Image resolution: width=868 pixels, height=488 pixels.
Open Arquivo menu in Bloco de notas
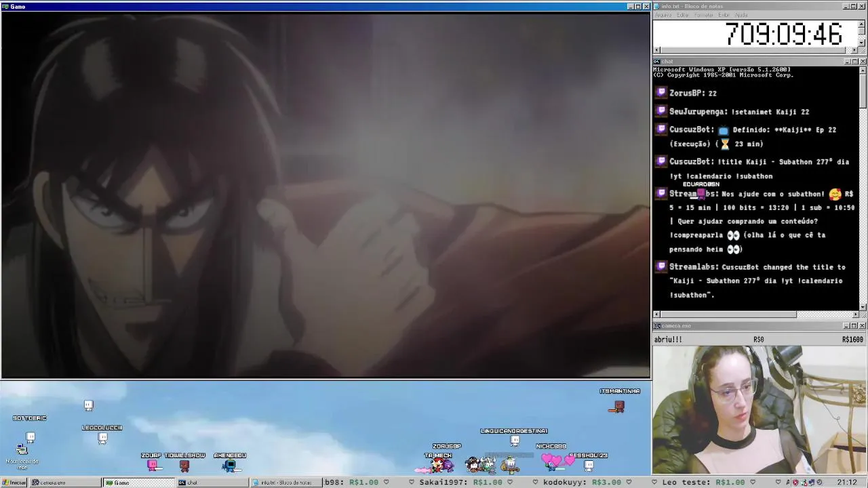[663, 15]
